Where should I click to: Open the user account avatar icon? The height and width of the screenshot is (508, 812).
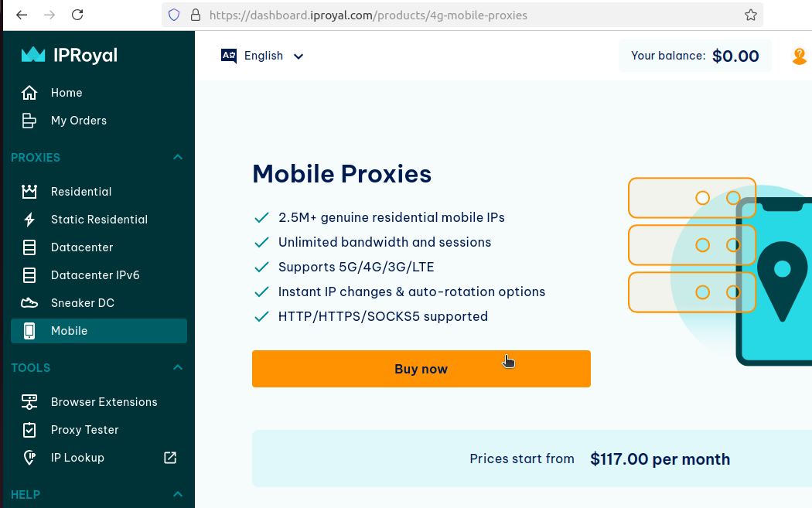(x=800, y=56)
